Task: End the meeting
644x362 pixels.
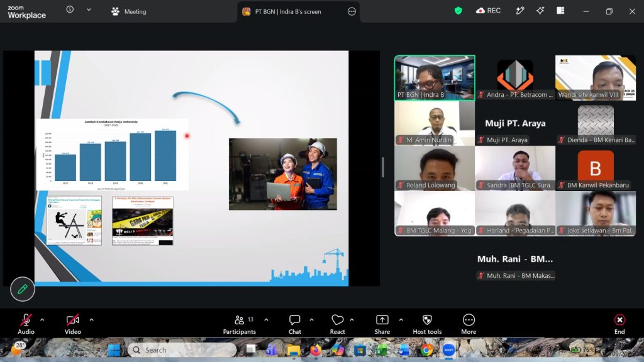Action: (619, 324)
